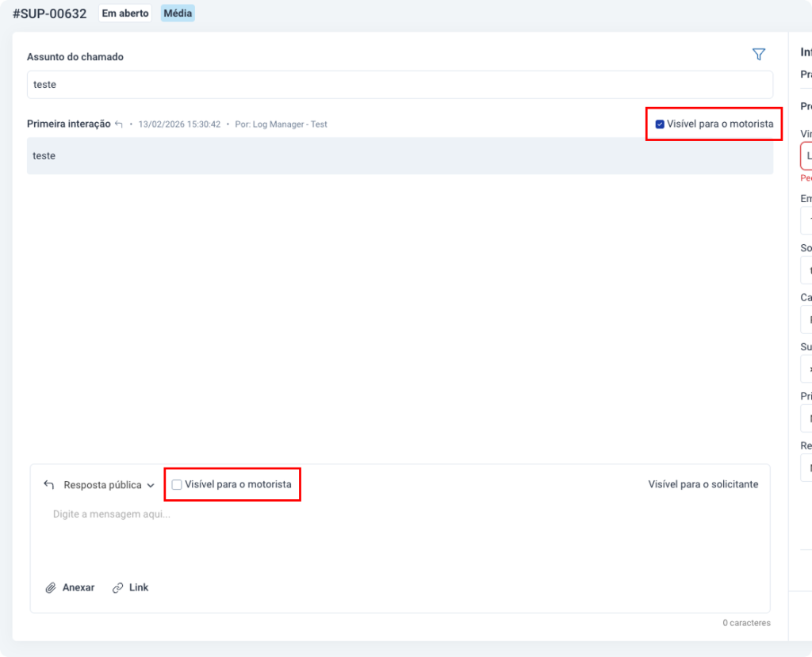This screenshot has width=812, height=657.
Task: Focus the Assunto do chamado field
Action: click(x=400, y=85)
